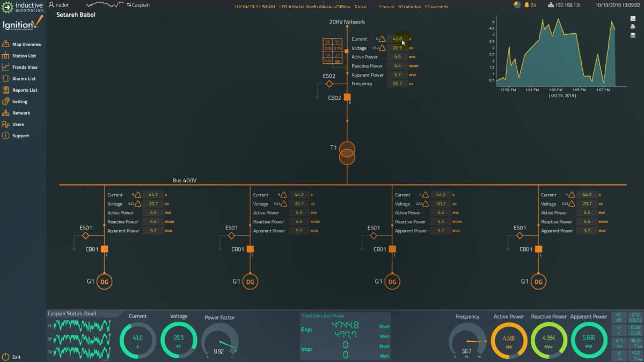Click the rightmost G1 DG generator
This screenshot has width=644, height=362.
[x=539, y=282]
